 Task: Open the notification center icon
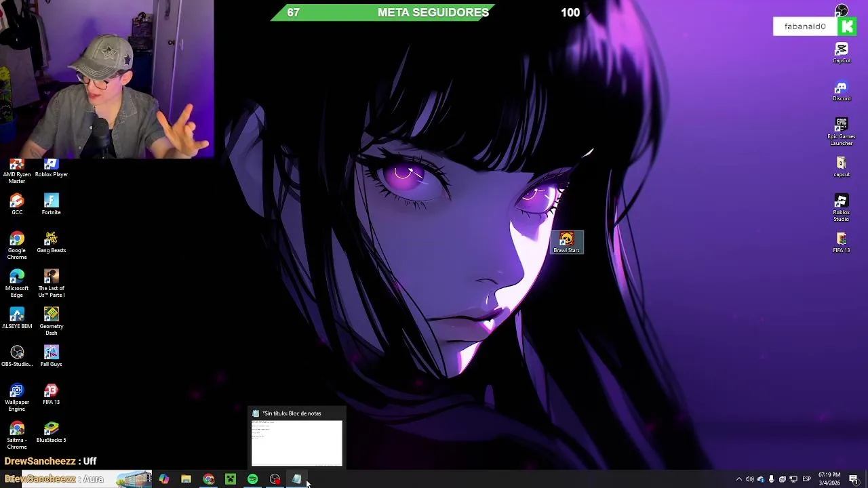854,479
